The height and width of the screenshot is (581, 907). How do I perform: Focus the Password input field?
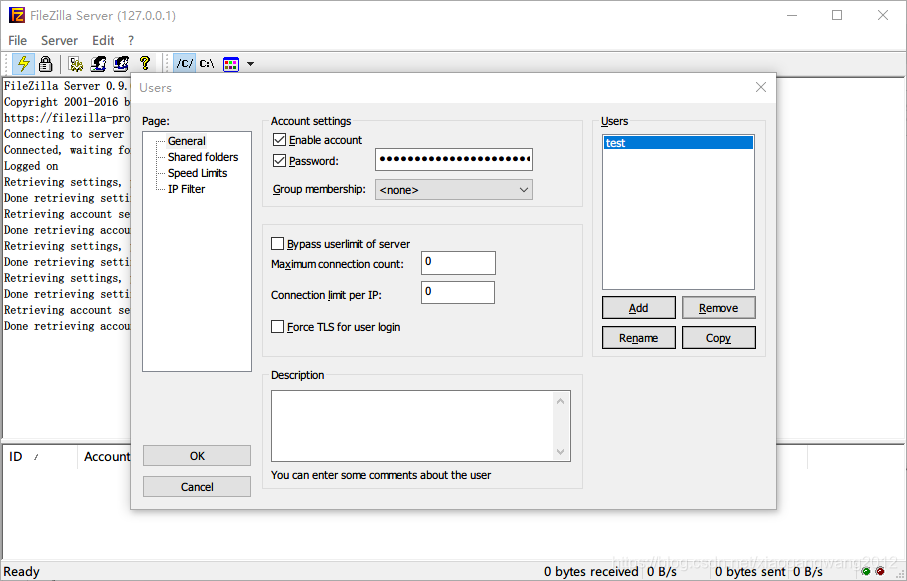pos(454,160)
